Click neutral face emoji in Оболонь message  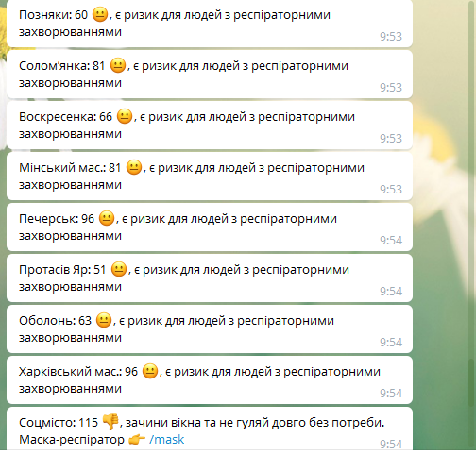pos(104,320)
